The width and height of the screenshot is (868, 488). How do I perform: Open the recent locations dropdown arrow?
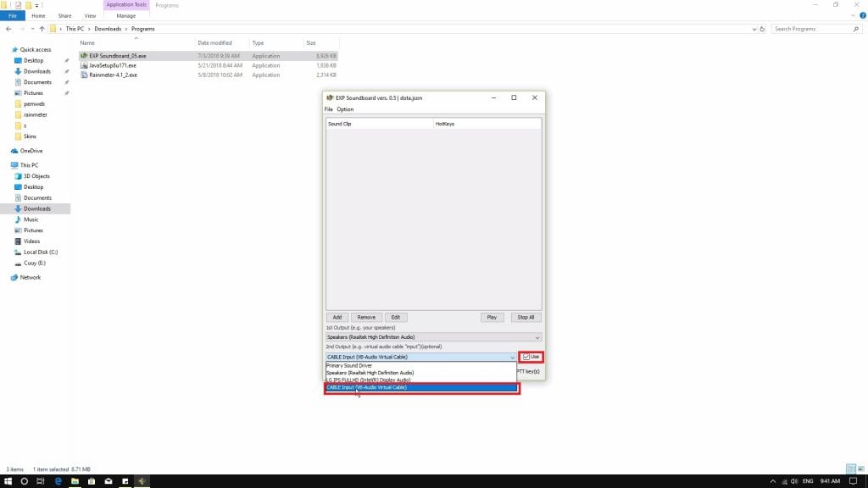pos(33,29)
